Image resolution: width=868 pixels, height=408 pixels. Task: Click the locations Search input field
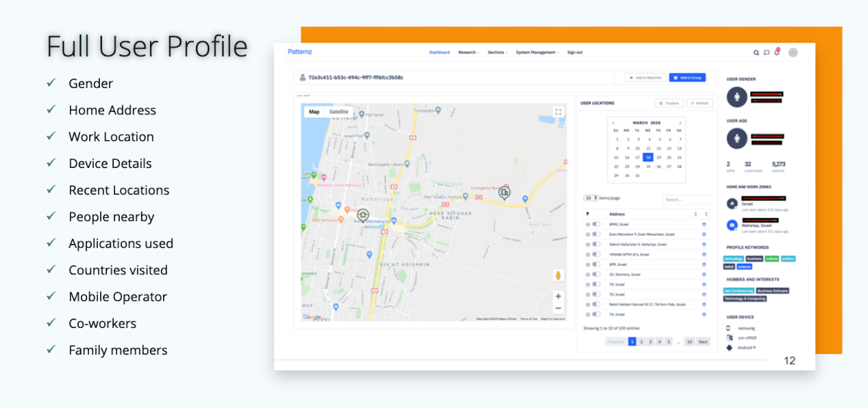[x=686, y=199]
